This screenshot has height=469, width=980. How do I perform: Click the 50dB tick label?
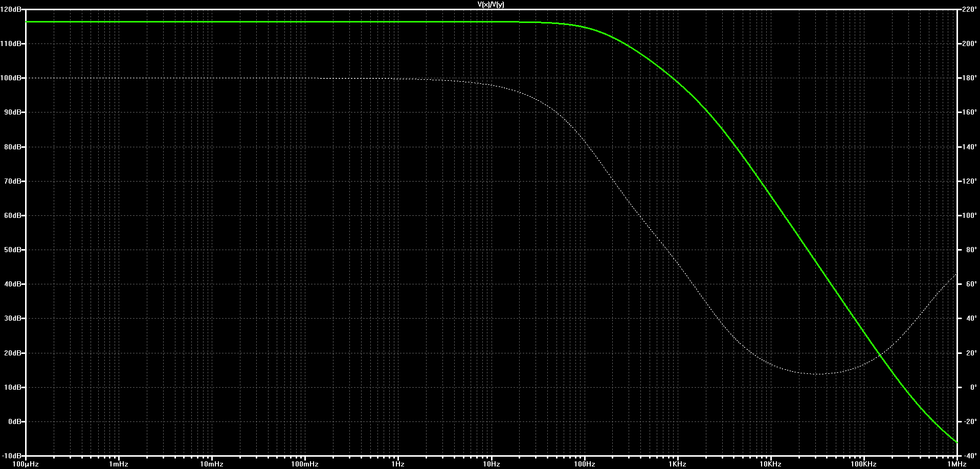tap(12, 250)
